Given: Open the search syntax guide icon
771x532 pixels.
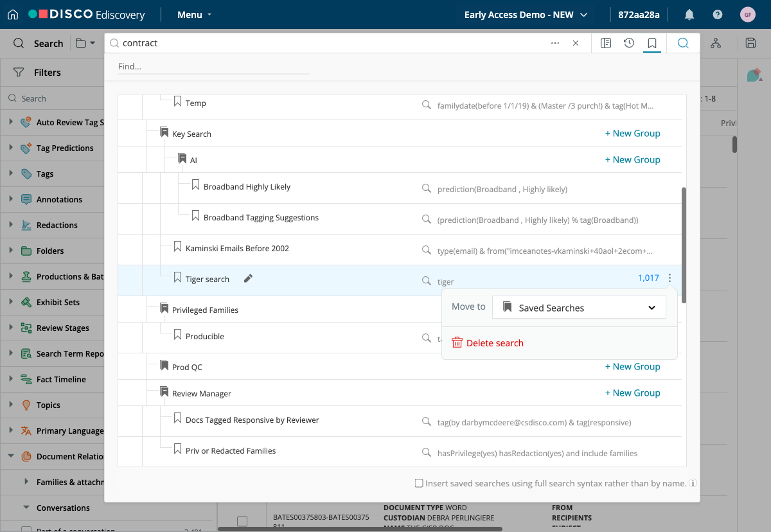Looking at the screenshot, I should point(605,43).
